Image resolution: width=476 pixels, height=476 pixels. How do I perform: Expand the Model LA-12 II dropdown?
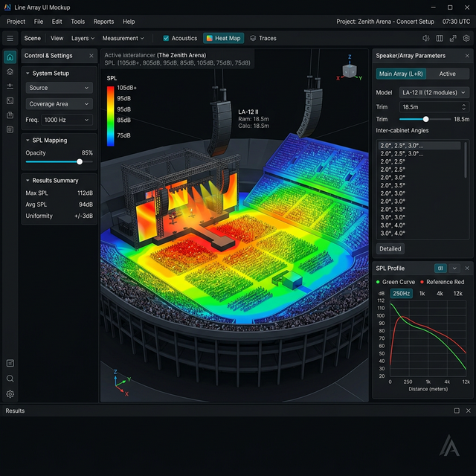coord(433,93)
